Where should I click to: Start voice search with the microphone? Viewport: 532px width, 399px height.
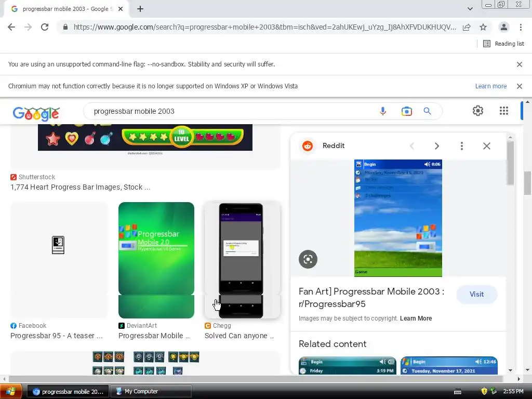pyautogui.click(x=383, y=111)
